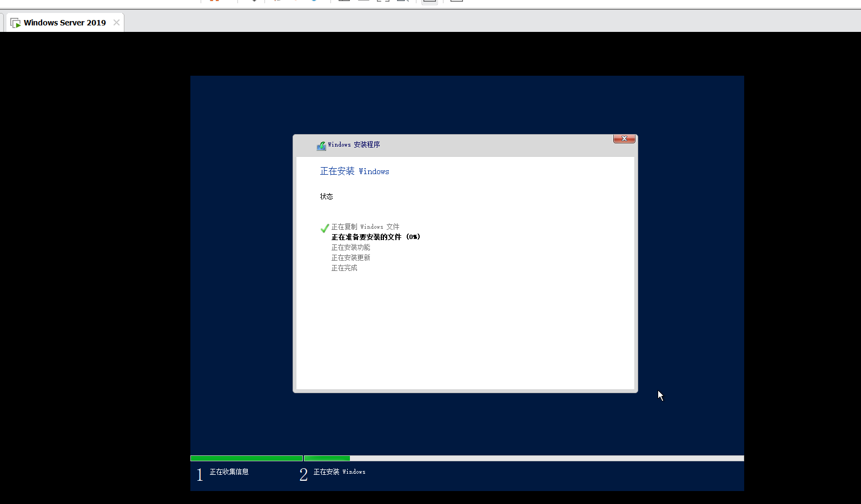
Task: Click the large stage number 2
Action: [x=303, y=475]
